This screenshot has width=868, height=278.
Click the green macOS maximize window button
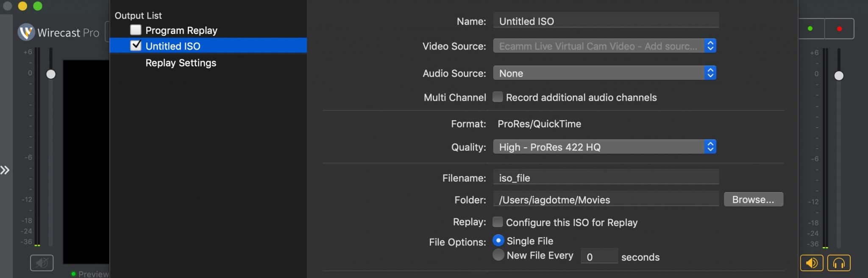pos(38,6)
